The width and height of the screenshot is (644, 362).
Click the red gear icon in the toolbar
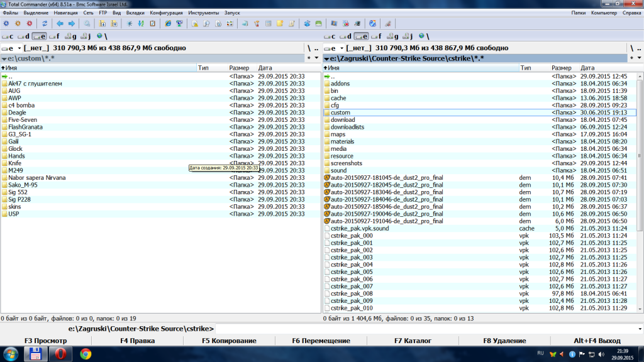(x=30, y=24)
